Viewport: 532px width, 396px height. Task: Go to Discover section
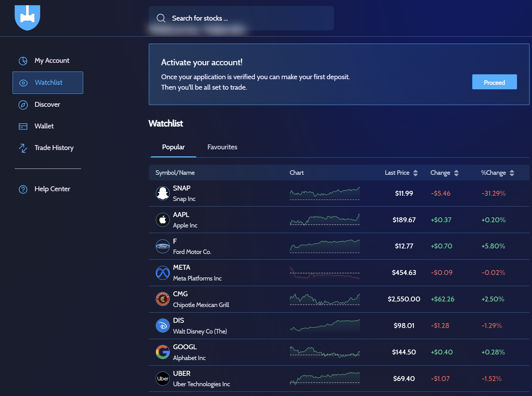click(x=47, y=105)
